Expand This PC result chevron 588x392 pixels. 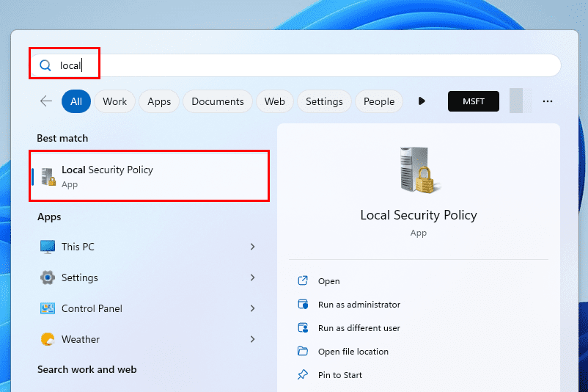252,247
